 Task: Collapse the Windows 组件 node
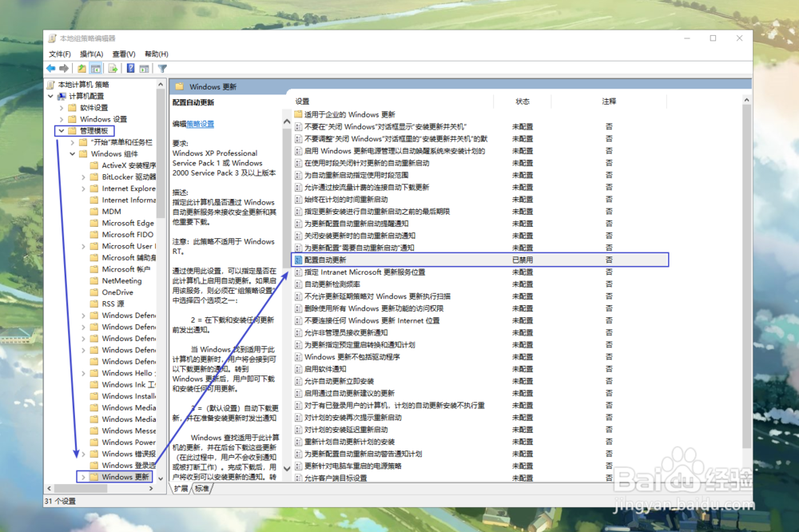click(73, 154)
